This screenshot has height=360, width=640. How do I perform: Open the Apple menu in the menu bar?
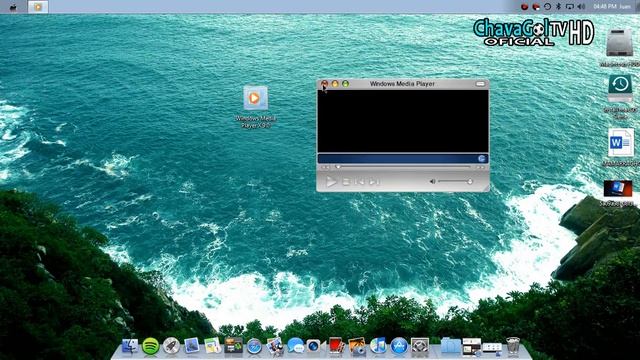click(x=13, y=7)
